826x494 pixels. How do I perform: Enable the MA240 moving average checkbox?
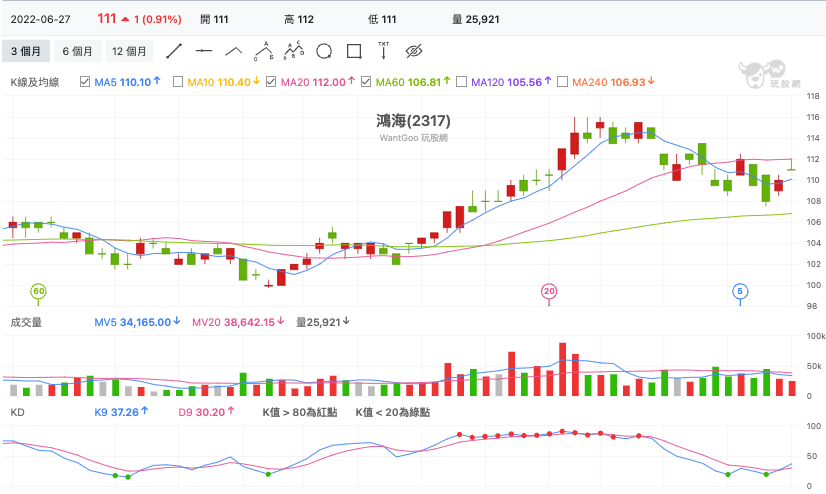563,82
